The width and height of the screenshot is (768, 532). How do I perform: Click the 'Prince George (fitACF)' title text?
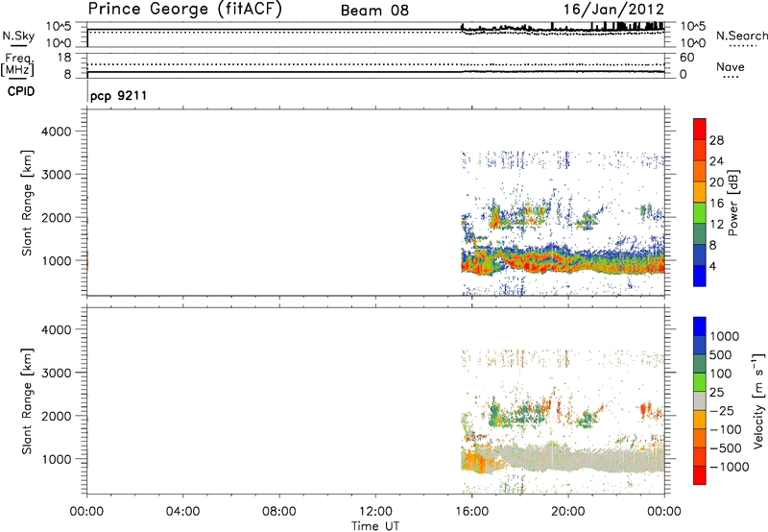pos(184,9)
